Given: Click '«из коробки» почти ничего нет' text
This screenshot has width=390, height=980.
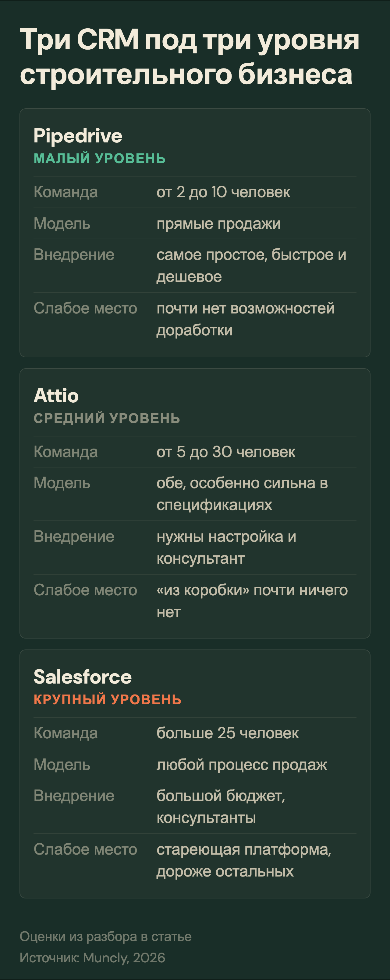Looking at the screenshot, I should point(252,601).
